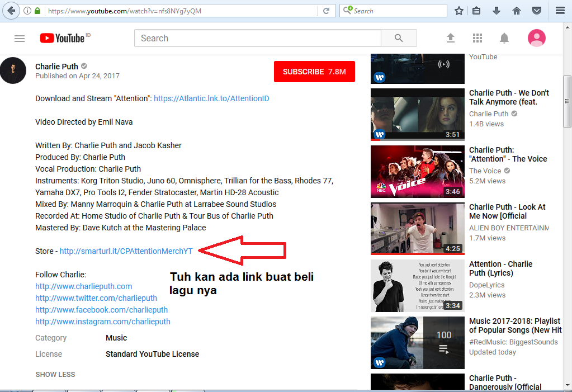Click the verified badge beside Charlie Puth name
This screenshot has height=392, width=572.
[x=84, y=66]
